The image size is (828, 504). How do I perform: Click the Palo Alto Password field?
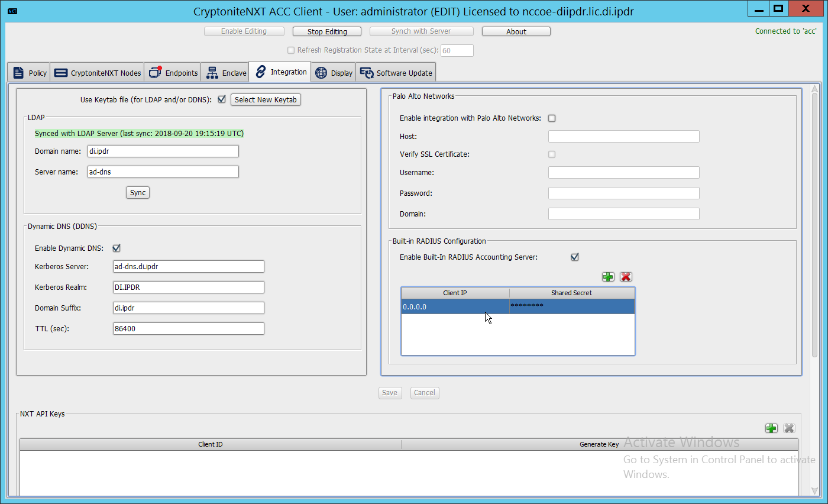[624, 193]
